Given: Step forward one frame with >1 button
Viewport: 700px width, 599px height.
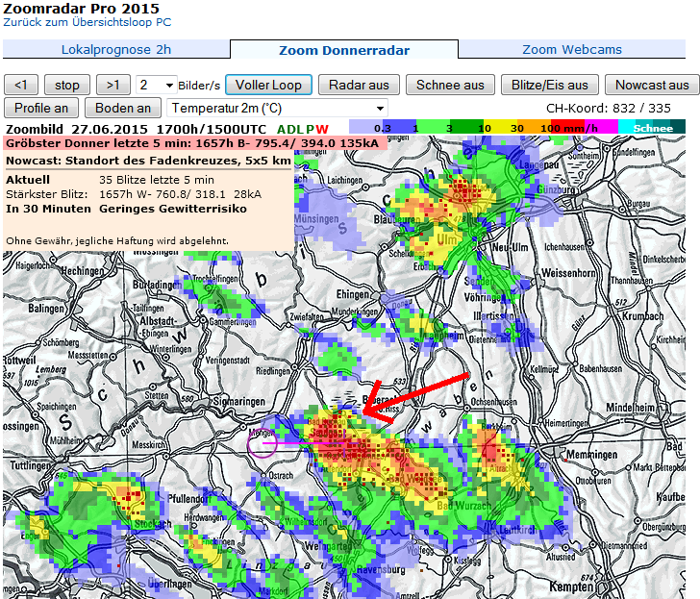Looking at the screenshot, I should tap(113, 85).
